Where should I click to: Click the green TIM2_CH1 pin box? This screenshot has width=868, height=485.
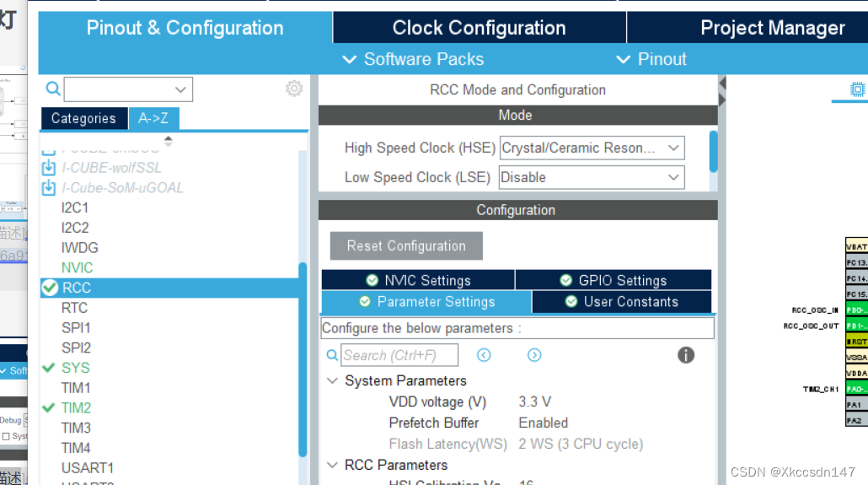856,389
